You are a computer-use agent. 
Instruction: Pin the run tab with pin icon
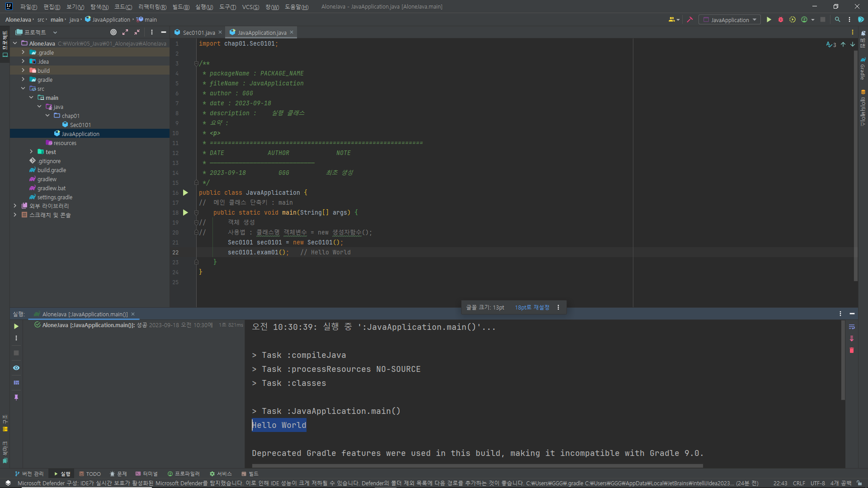(x=16, y=398)
